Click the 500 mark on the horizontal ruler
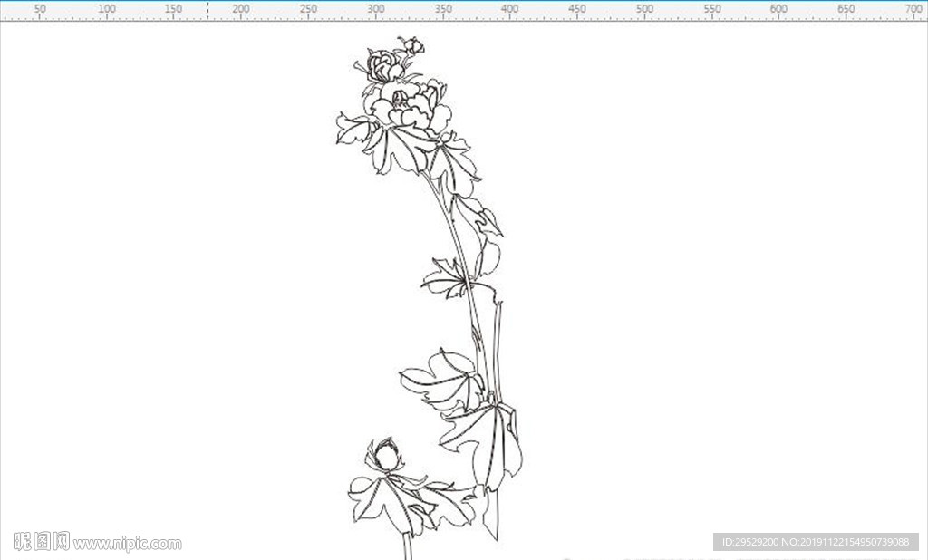 click(644, 9)
